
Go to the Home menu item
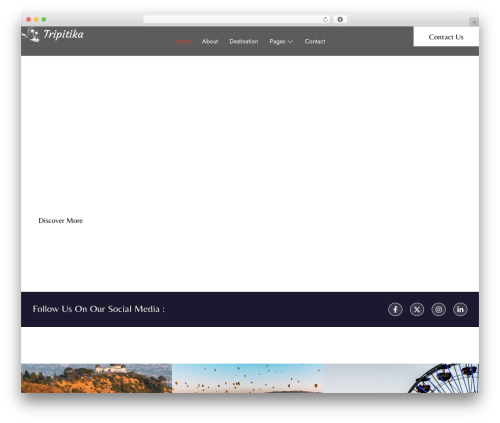(x=182, y=41)
